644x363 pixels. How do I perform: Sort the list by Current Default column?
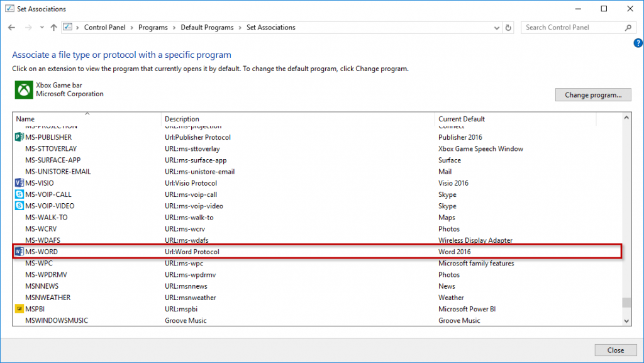pyautogui.click(x=462, y=119)
